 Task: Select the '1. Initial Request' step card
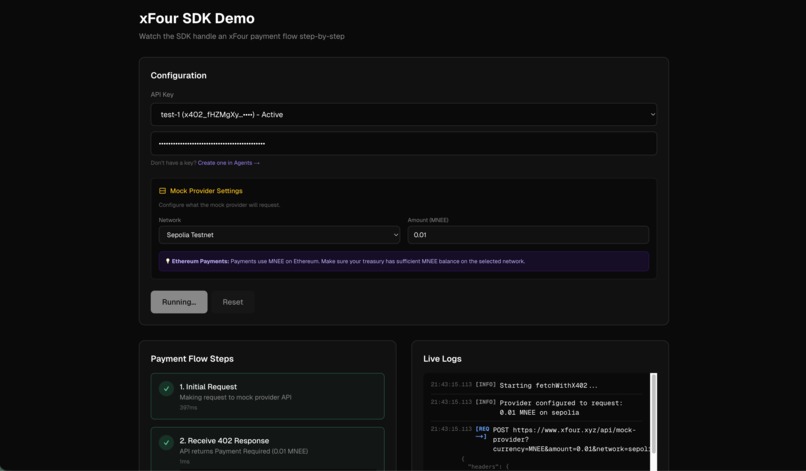coord(267,396)
